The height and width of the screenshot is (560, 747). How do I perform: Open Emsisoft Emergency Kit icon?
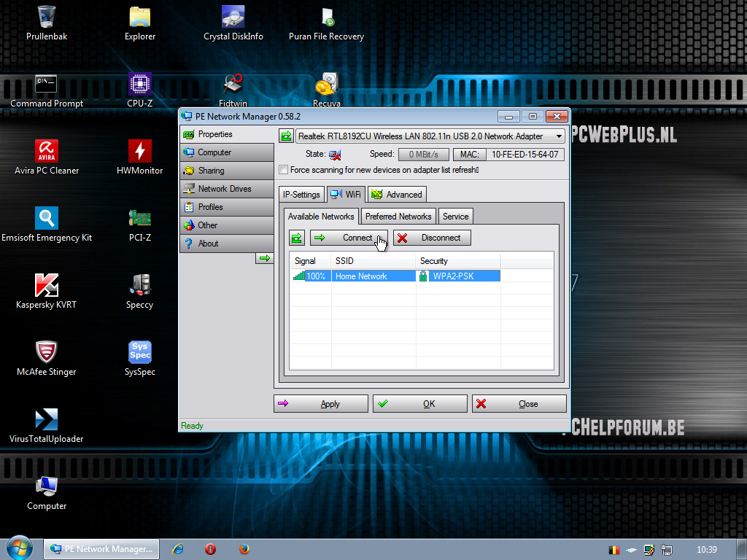(46, 225)
